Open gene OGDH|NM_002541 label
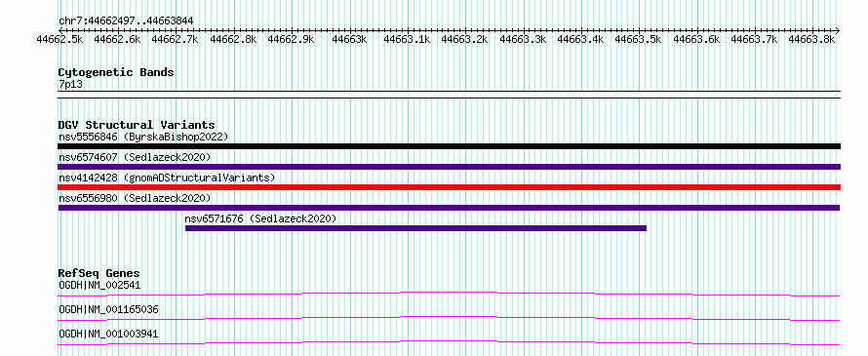Image resolution: width=868 pixels, height=356 pixels. 99,286
